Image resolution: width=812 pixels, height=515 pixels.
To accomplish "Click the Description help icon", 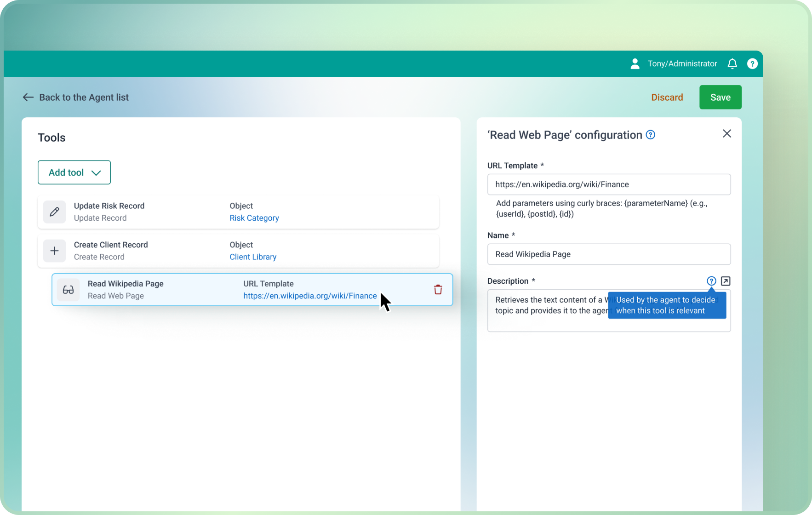I will pyautogui.click(x=711, y=281).
